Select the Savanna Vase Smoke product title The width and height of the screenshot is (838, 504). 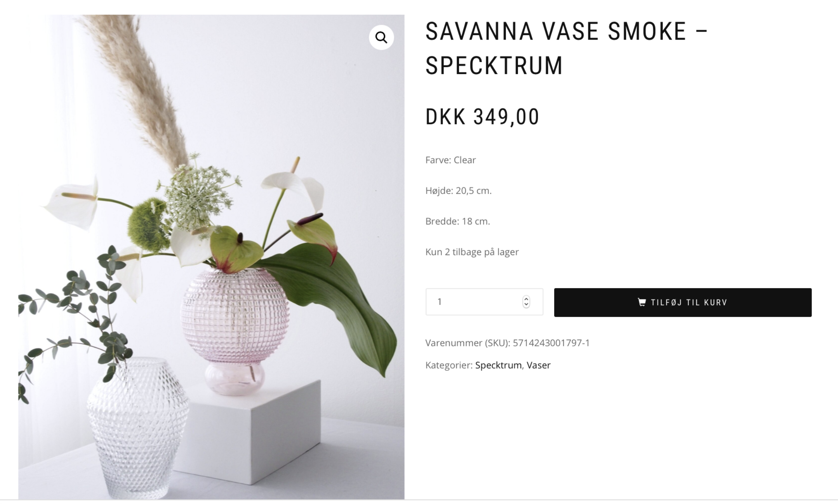tap(567, 48)
